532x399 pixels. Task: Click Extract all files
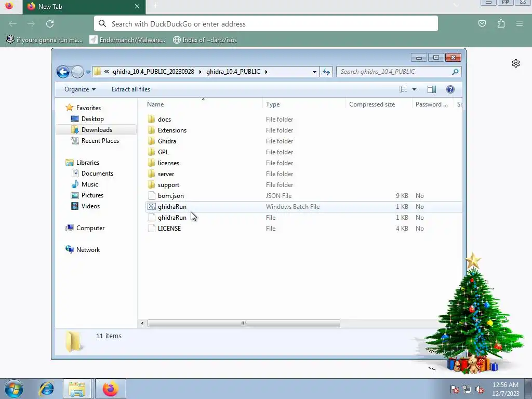click(131, 89)
